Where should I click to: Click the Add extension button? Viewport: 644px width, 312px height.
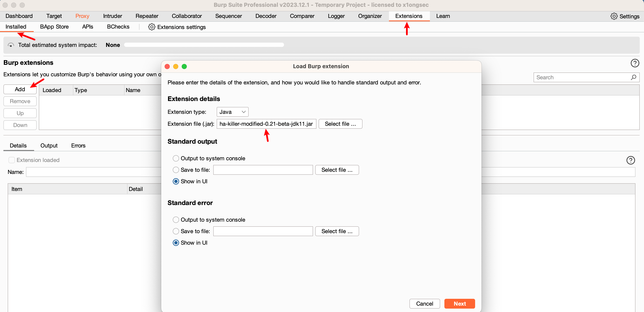[x=19, y=90]
